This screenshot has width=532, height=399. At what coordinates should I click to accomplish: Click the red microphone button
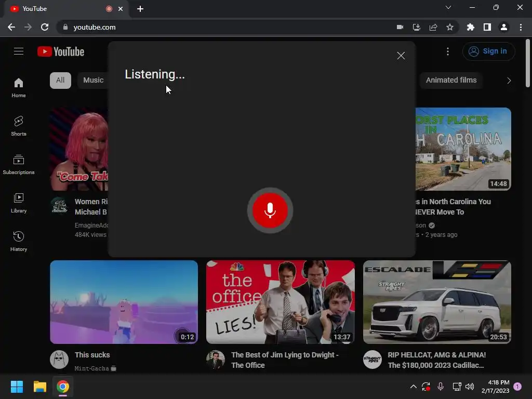tap(270, 210)
